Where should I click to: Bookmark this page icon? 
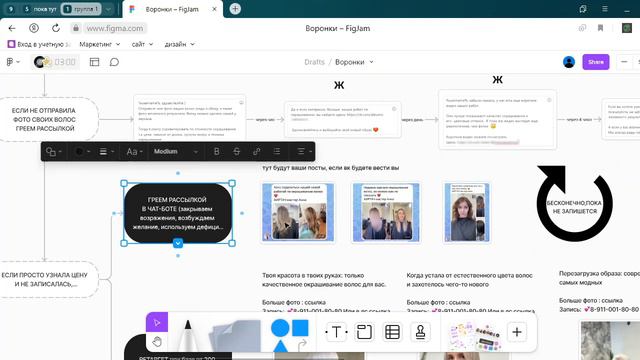pyautogui.click(x=600, y=28)
